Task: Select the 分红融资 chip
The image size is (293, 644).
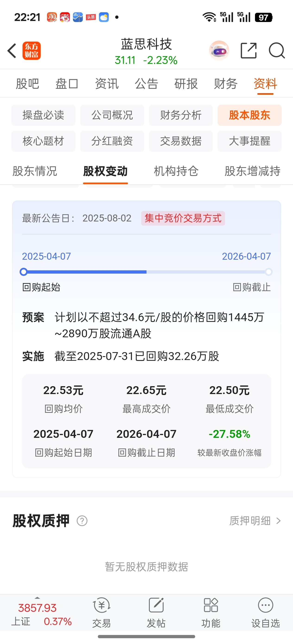Action: (x=112, y=141)
